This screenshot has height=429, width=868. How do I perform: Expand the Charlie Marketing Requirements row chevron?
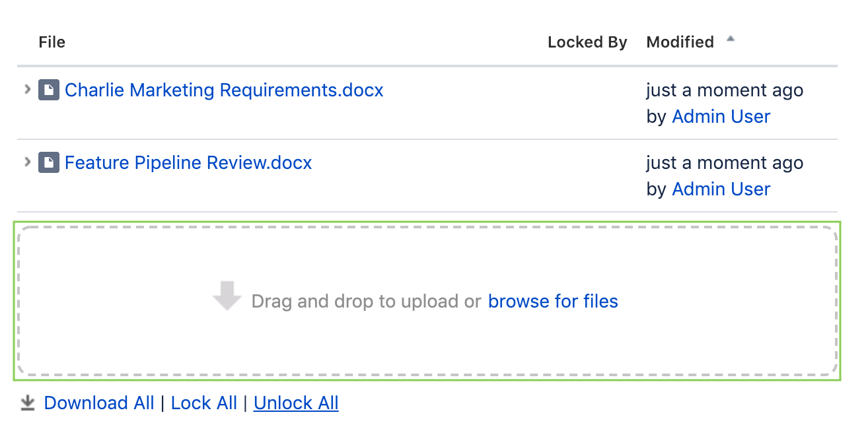coord(27,89)
